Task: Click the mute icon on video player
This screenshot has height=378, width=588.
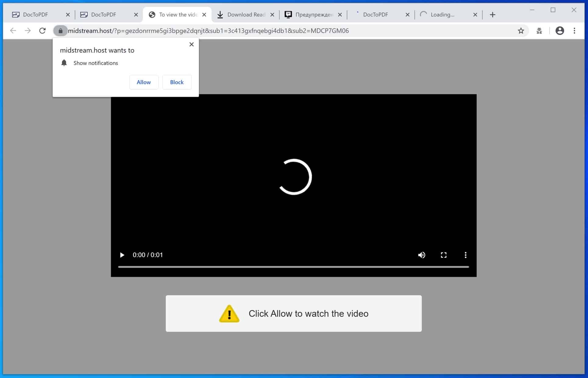Action: pyautogui.click(x=421, y=255)
